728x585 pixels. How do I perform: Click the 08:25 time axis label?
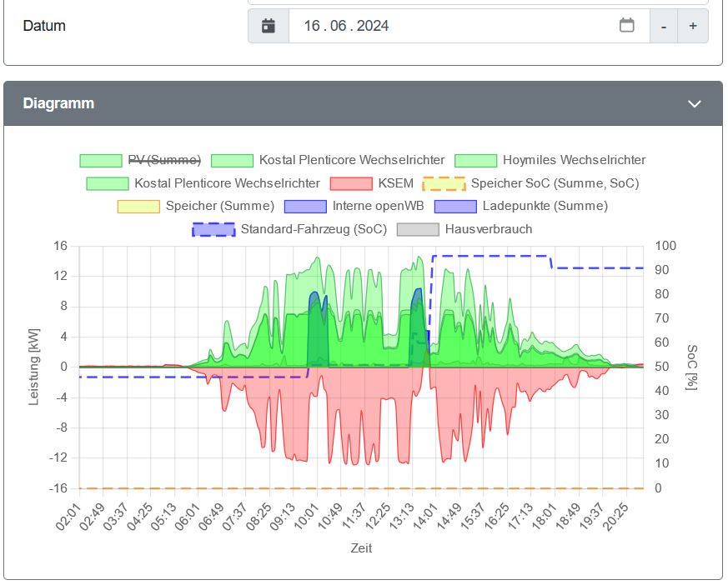pyautogui.click(x=259, y=517)
